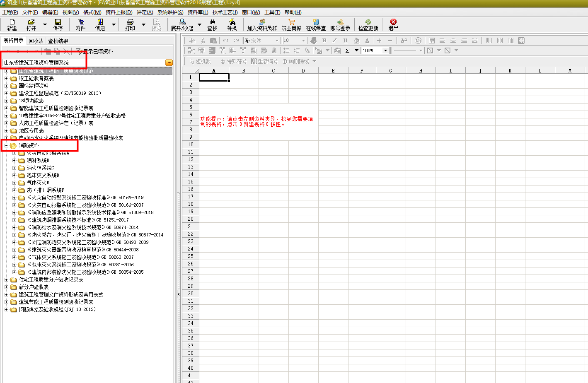Select row header 10
The image size is (588, 383).
pos(191,145)
